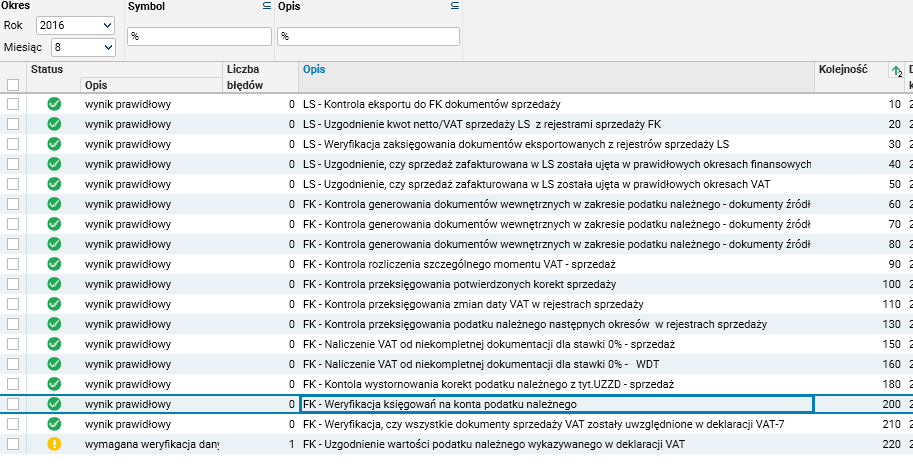The image size is (913, 468).
Task: Tick the select-all checkbox in the table header
Action: [x=13, y=85]
